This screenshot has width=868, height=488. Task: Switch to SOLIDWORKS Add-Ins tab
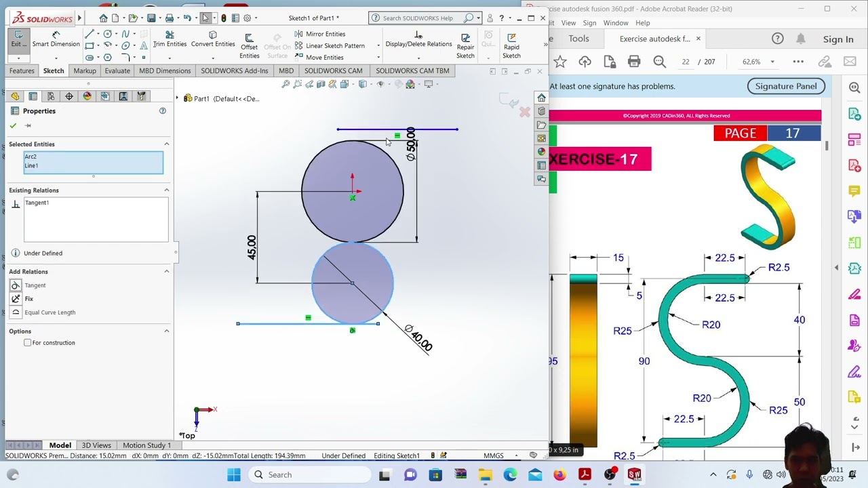tap(235, 70)
